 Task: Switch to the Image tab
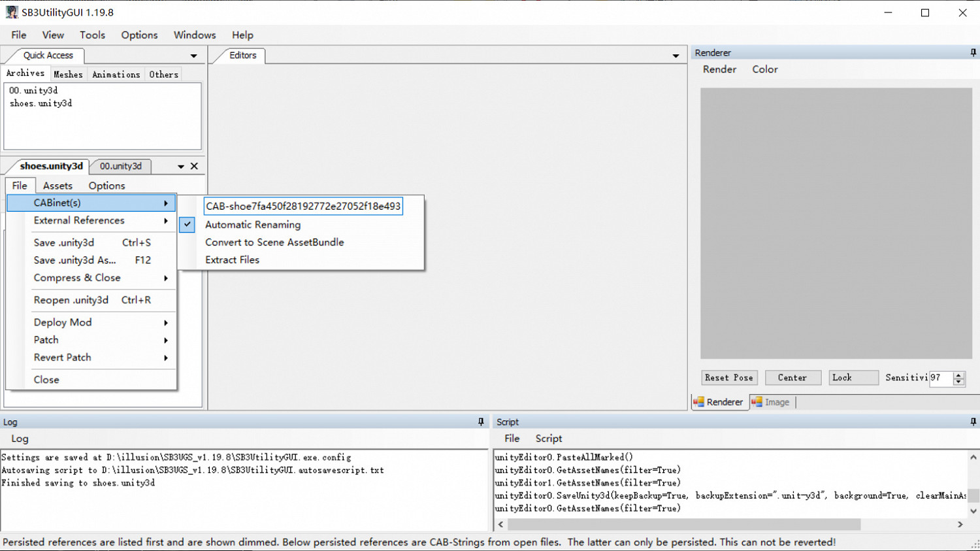point(771,402)
